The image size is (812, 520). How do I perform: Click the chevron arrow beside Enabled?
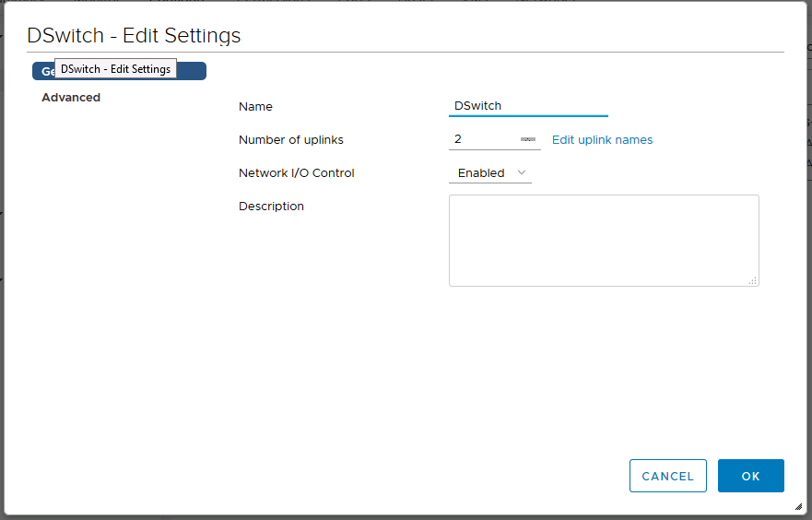click(522, 172)
